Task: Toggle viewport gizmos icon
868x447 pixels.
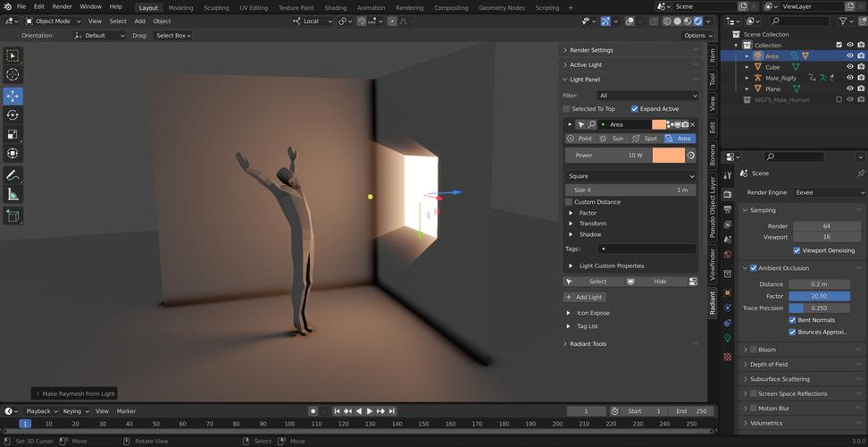Action: (606, 21)
